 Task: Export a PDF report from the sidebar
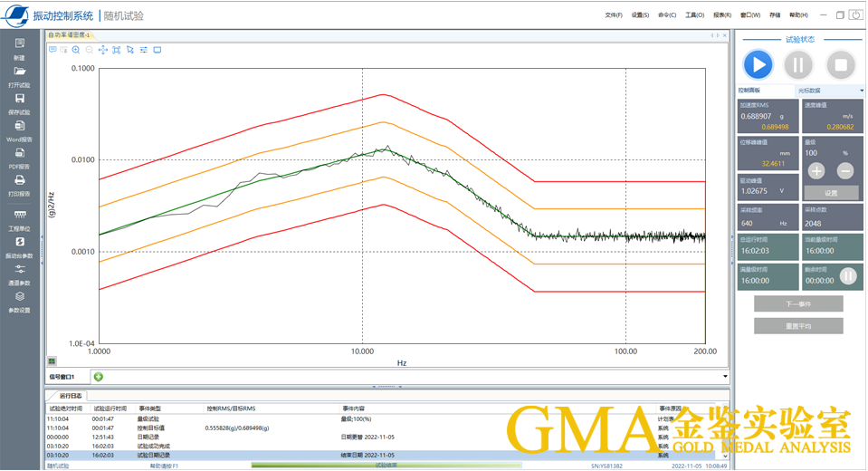pyautogui.click(x=20, y=153)
